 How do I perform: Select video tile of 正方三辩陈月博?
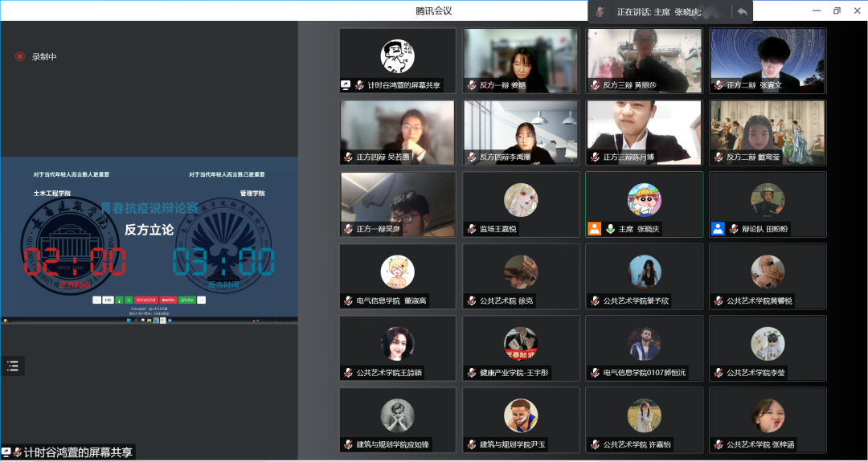[645, 133]
